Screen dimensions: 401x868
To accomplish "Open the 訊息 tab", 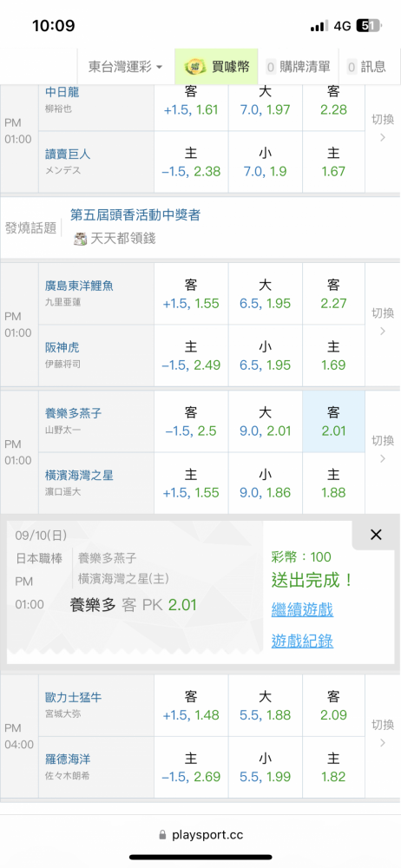I will pos(366,67).
